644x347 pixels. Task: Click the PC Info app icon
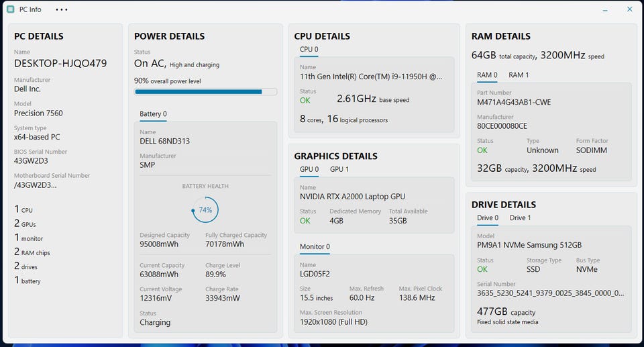tap(11, 10)
